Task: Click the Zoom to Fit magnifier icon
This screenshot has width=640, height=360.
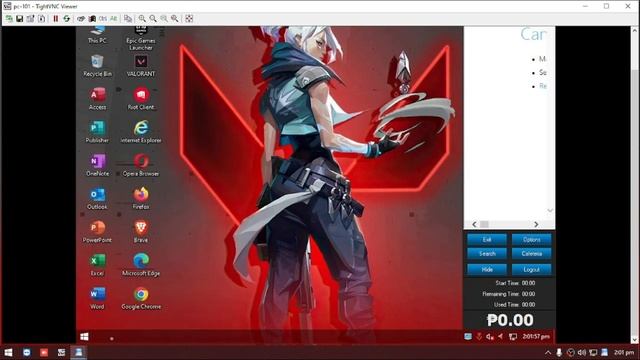Action: 175,19
